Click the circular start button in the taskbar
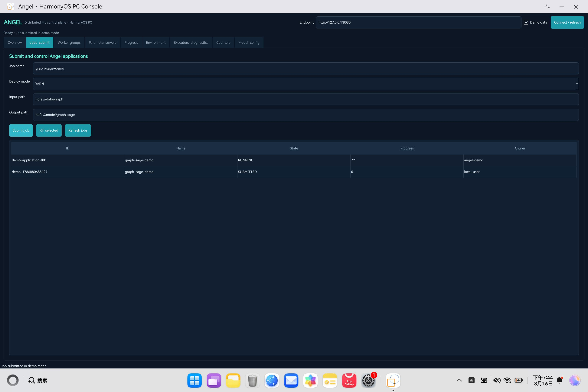Viewport: 588px width, 392px height. click(13, 381)
